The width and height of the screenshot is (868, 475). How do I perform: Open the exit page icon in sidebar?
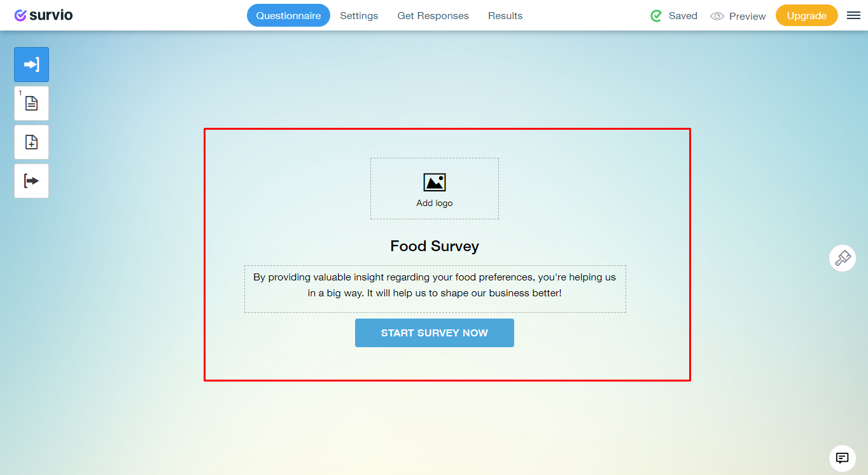(31, 181)
